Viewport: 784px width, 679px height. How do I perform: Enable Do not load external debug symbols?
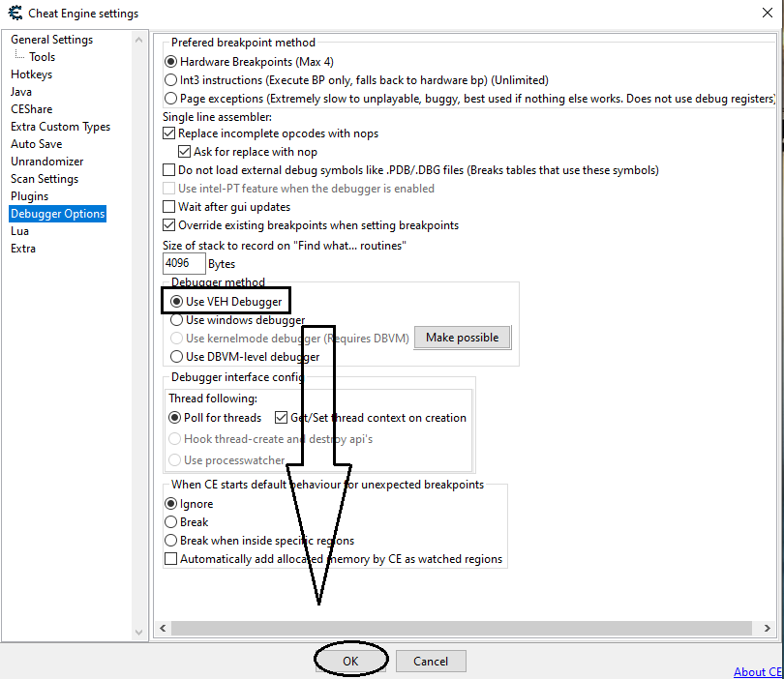pos(410,170)
